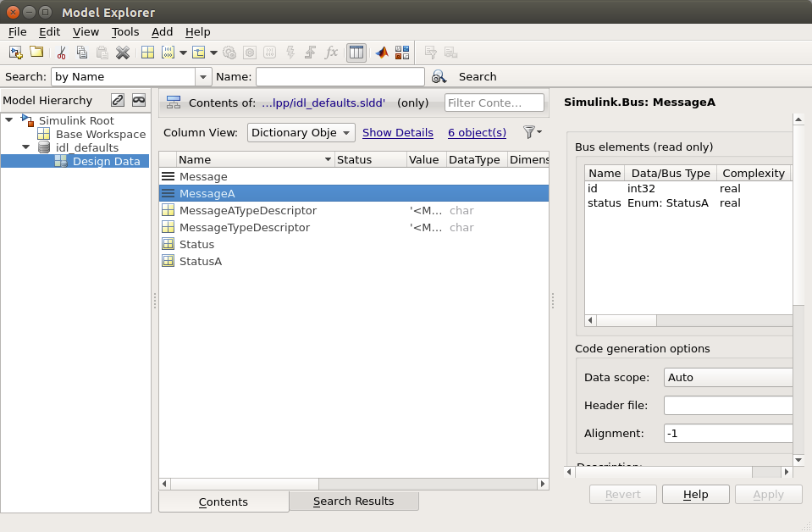Click the idl_defaults.sldd contents link
This screenshot has height=532, width=812.
323,103
